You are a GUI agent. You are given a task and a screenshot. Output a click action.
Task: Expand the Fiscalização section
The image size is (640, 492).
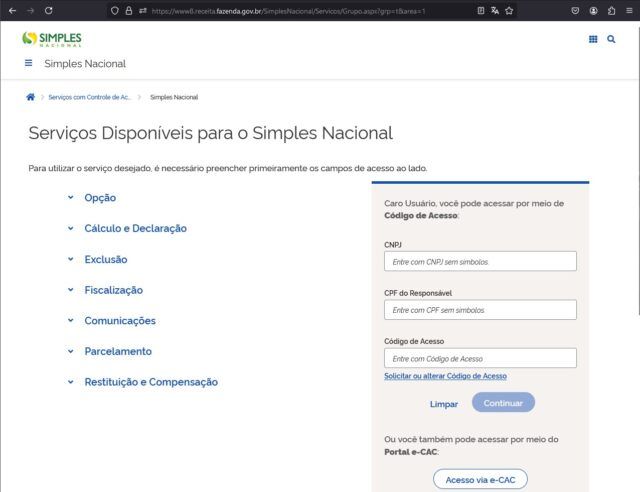(x=113, y=290)
